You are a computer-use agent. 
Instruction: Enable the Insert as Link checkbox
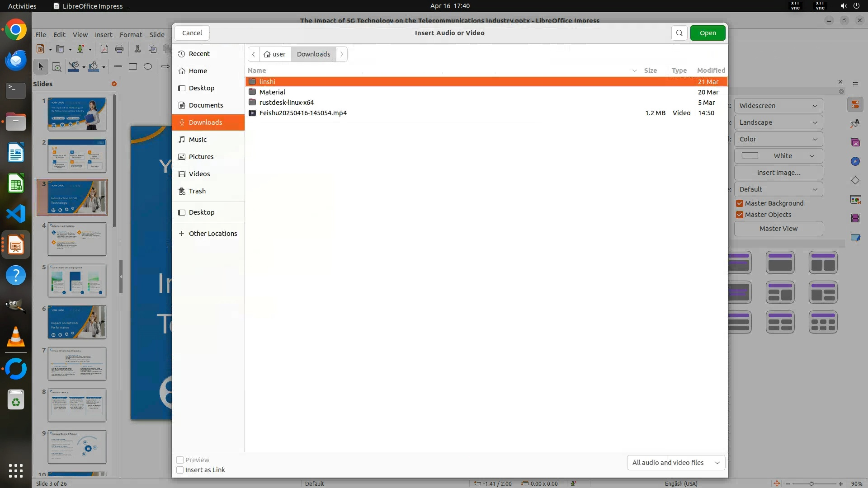180,470
